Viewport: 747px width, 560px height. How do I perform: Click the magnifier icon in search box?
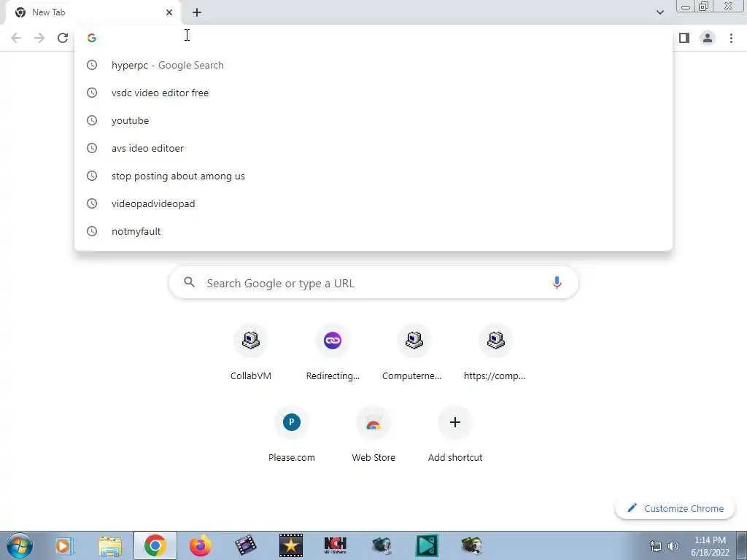189,282
